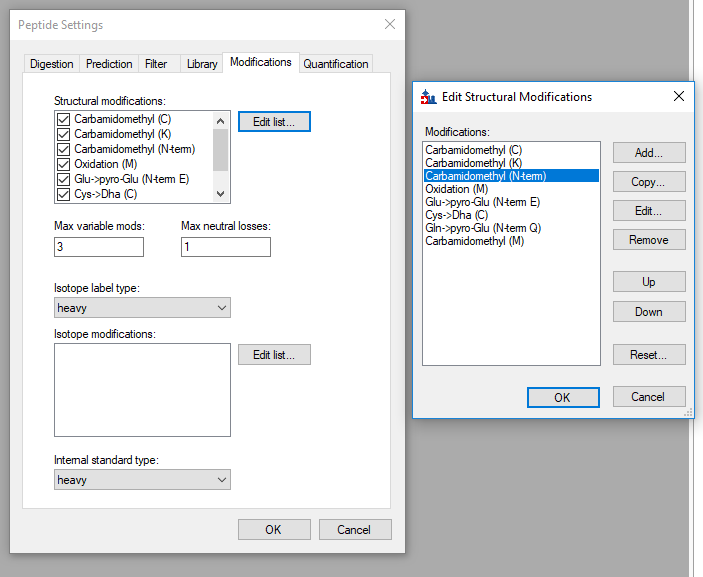Click Edit list... beside Isotope modifications
This screenshot has height=577, width=703.
click(274, 355)
